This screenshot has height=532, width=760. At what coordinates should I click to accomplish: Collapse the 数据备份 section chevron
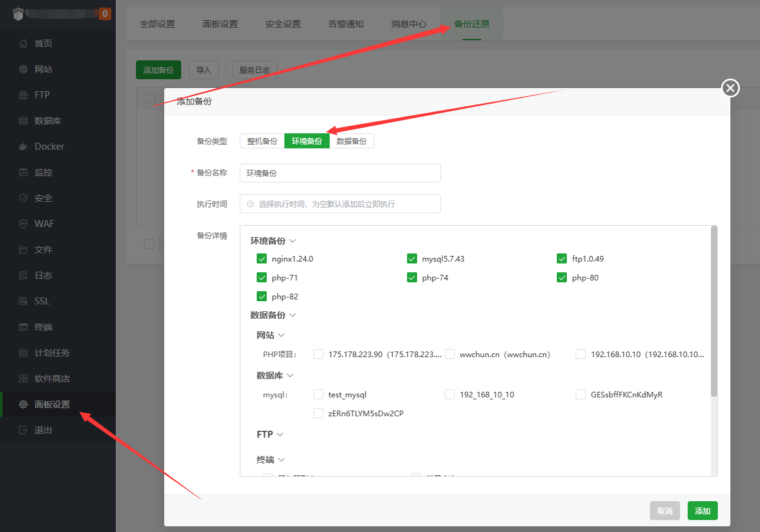tap(293, 315)
